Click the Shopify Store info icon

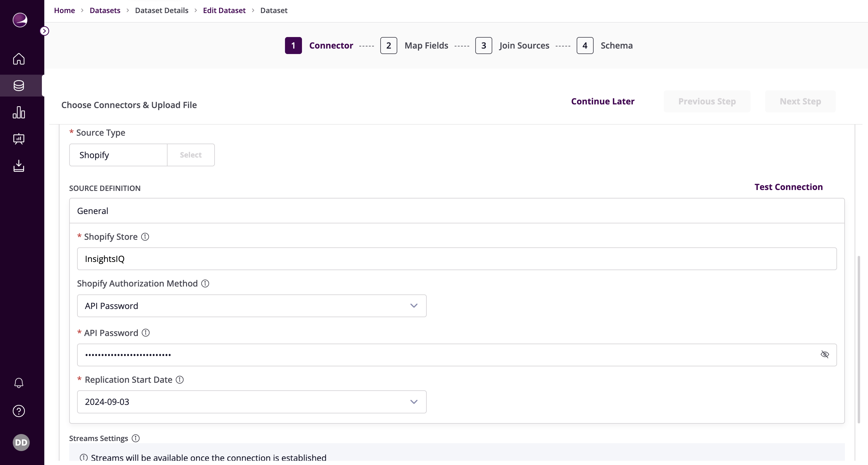[x=145, y=236]
